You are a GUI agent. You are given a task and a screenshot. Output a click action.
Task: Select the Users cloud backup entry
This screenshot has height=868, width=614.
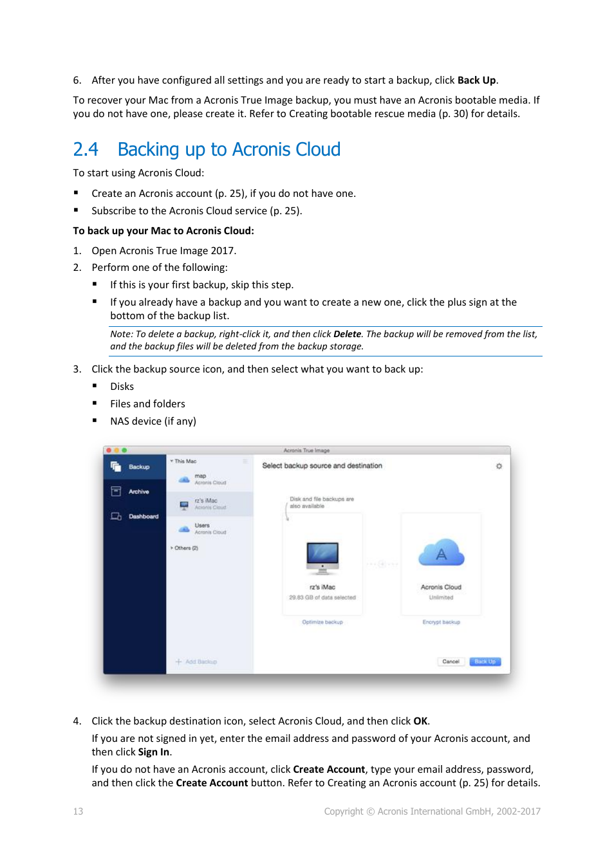click(210, 529)
